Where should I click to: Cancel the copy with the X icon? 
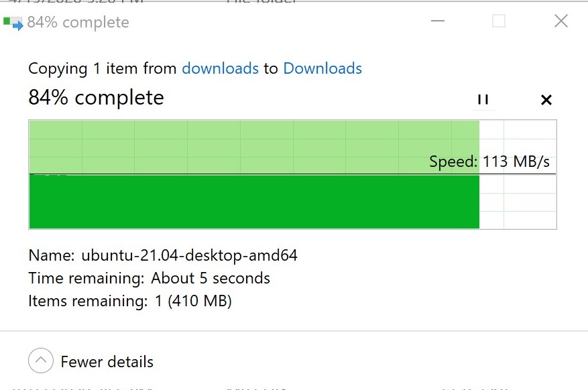546,100
